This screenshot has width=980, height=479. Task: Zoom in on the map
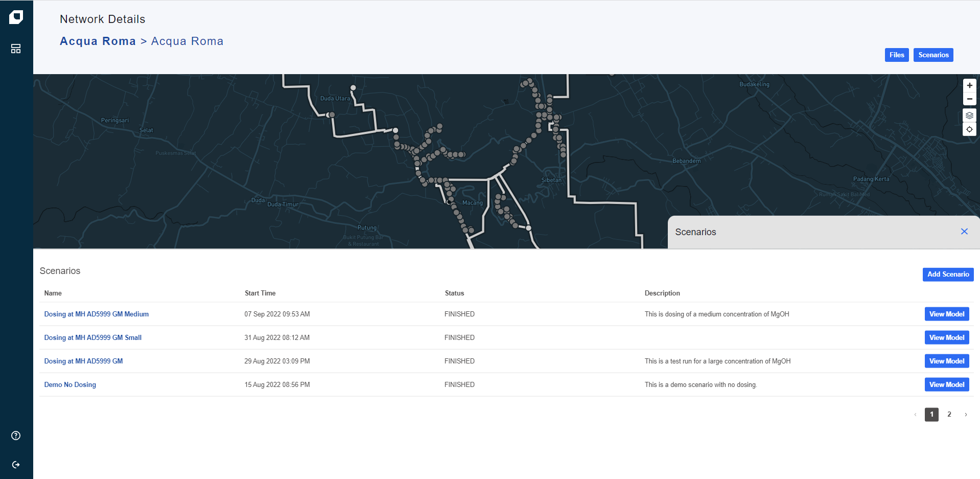[x=969, y=85]
